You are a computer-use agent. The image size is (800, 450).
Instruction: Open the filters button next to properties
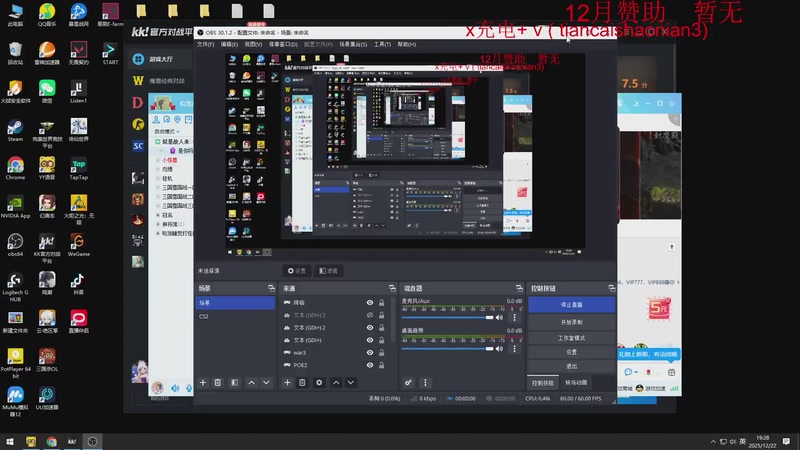pos(328,271)
